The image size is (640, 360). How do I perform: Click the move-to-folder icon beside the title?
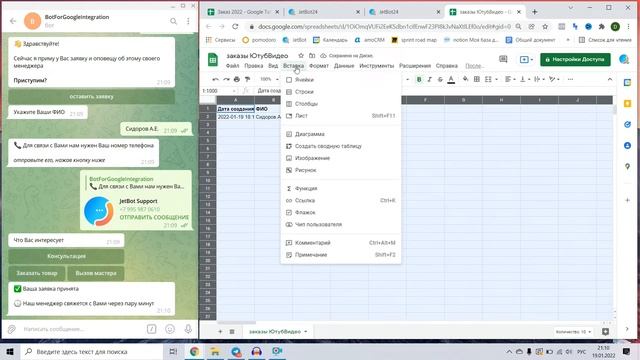pyautogui.click(x=312, y=56)
